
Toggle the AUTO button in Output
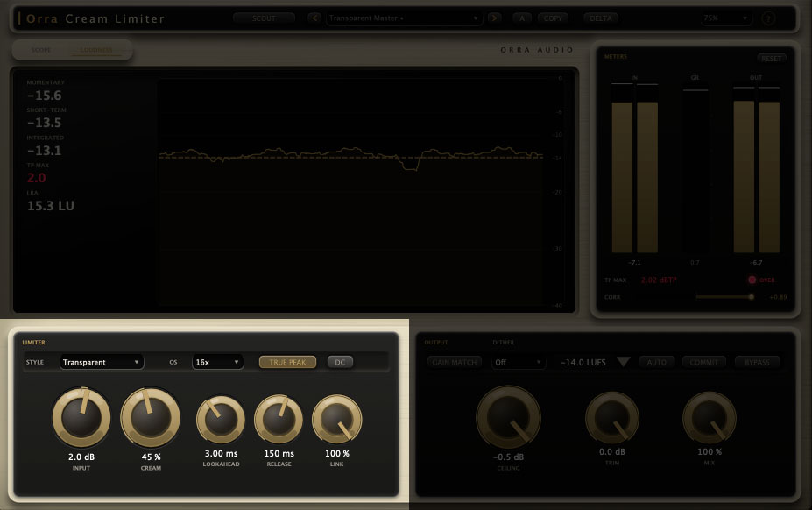click(657, 362)
